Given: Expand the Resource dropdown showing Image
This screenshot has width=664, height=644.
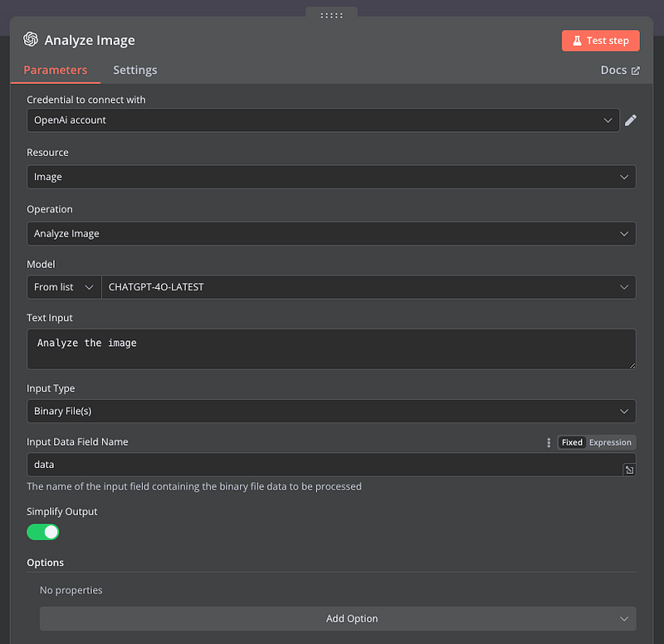Looking at the screenshot, I should click(331, 177).
